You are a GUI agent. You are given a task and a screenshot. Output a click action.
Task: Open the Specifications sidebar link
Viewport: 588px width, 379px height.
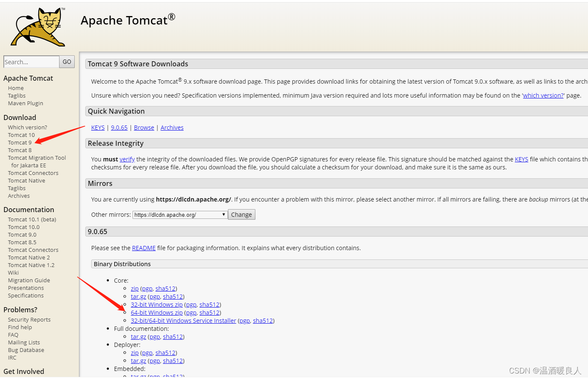point(26,296)
